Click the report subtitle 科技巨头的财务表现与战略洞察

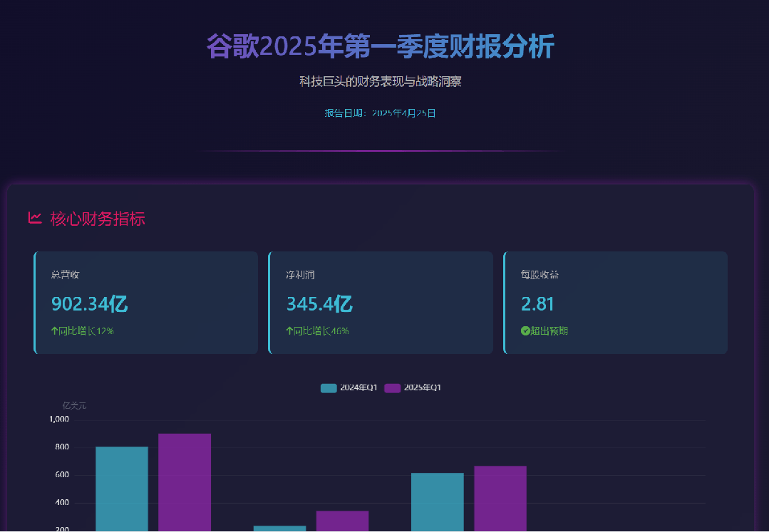[380, 81]
